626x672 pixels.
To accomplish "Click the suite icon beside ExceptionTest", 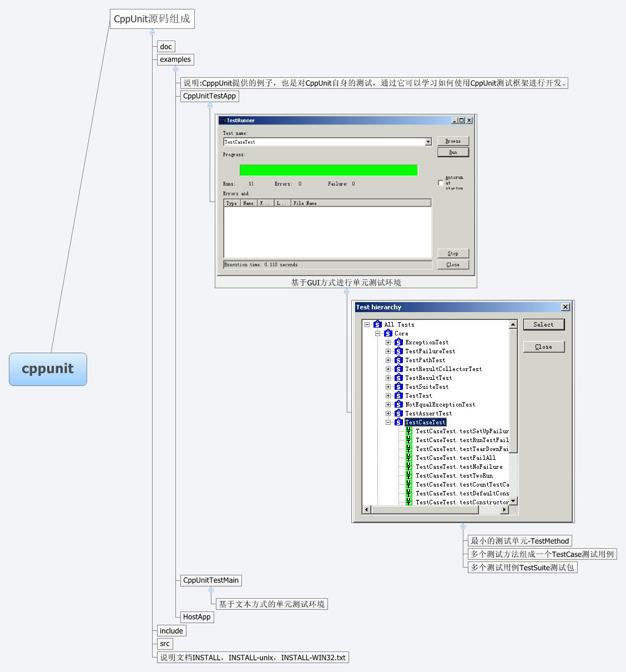I will 398,342.
